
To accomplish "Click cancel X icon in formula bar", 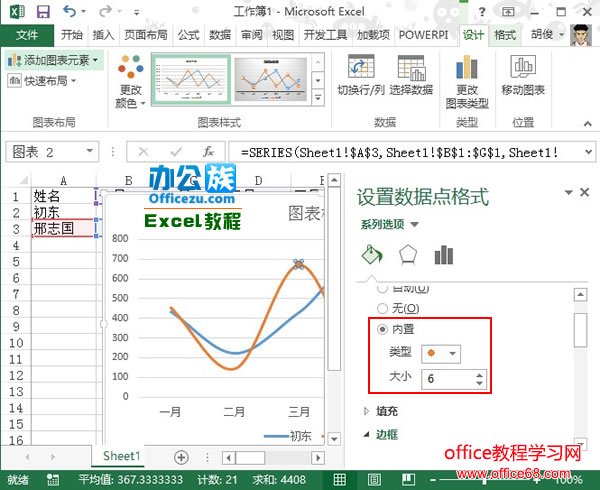I will click(x=143, y=152).
